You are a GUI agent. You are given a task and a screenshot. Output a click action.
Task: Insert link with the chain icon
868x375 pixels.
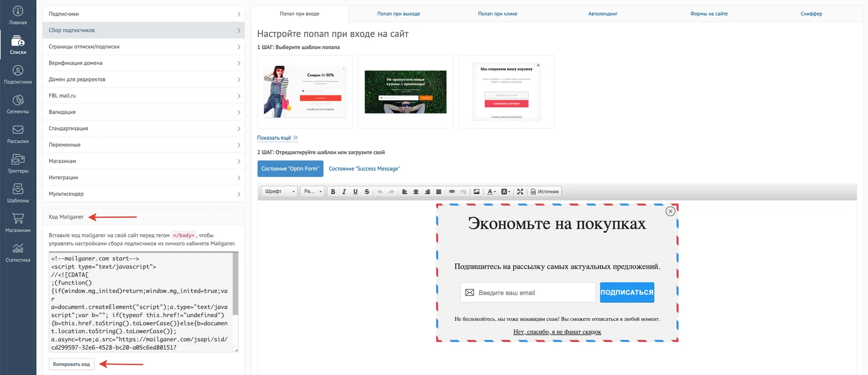pos(452,192)
